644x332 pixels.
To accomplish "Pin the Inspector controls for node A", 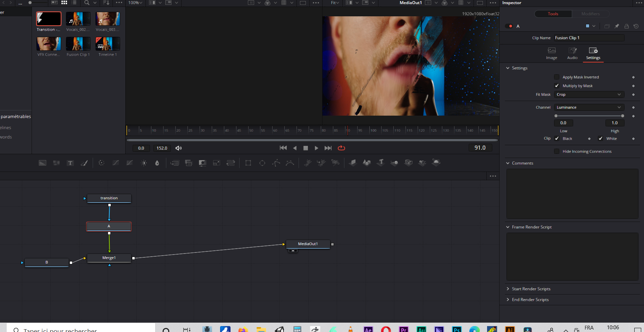I will [x=617, y=26].
